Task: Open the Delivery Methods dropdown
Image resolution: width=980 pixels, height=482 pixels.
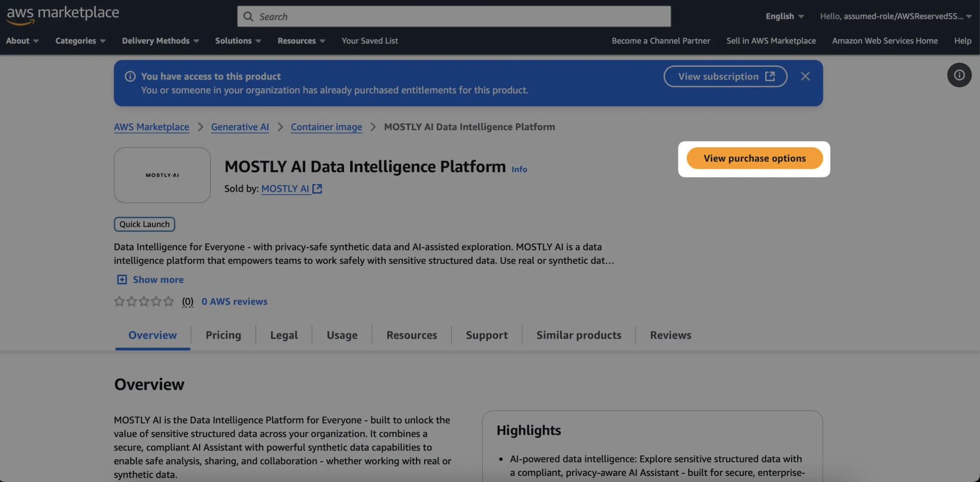Action: [x=160, y=41]
